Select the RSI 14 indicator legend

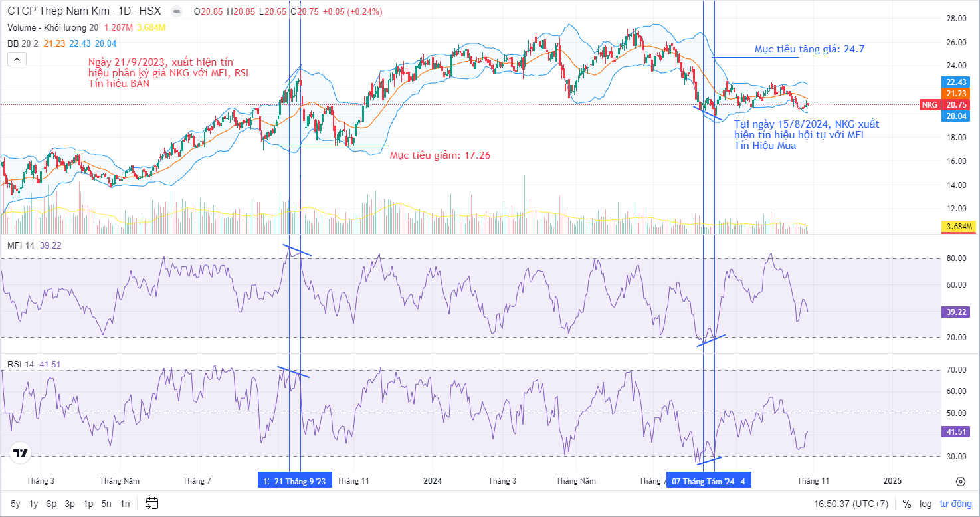tap(19, 364)
